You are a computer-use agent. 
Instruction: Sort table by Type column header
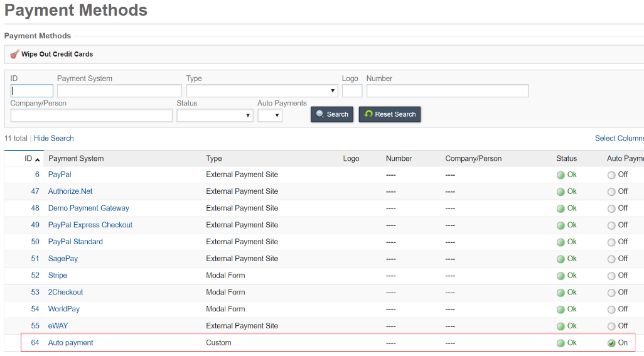[x=214, y=158]
